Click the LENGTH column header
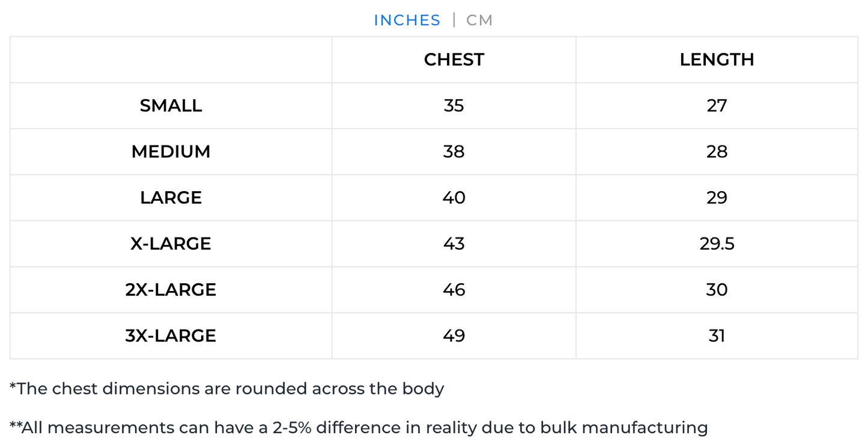This screenshot has width=868, height=445. coord(717,60)
